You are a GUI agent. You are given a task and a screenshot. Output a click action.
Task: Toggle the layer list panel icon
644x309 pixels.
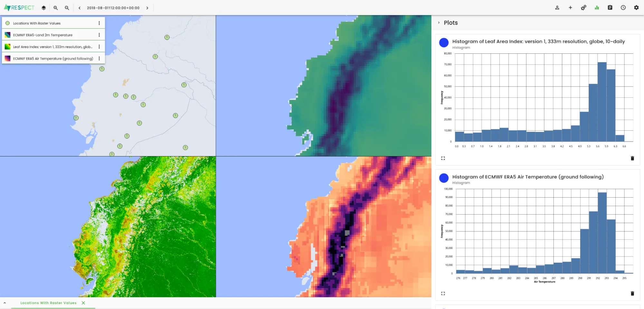tap(43, 8)
